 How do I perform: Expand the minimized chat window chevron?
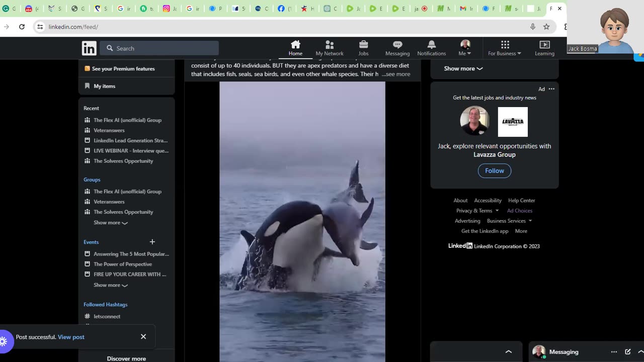click(x=509, y=352)
